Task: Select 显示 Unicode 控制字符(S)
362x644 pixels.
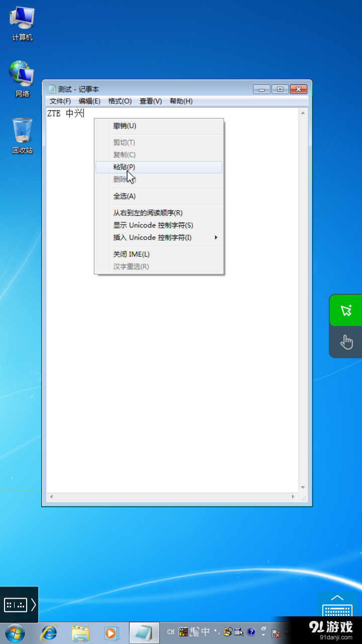Action: click(x=159, y=225)
